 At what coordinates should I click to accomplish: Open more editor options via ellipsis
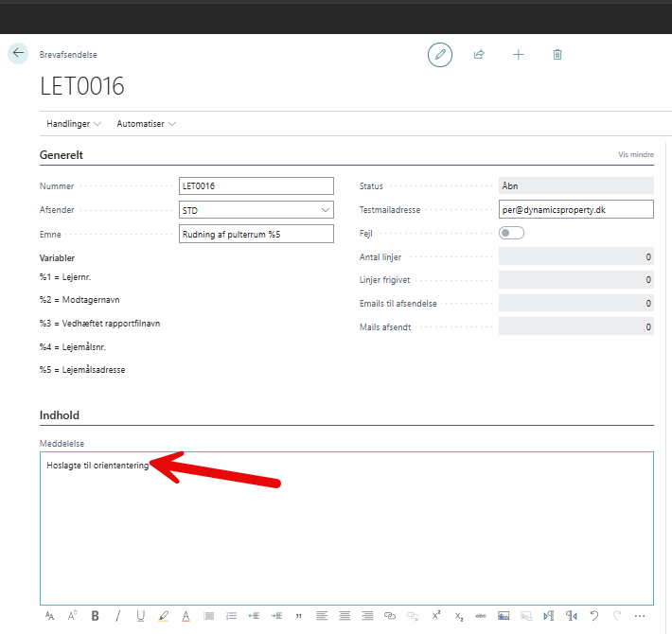point(640,615)
